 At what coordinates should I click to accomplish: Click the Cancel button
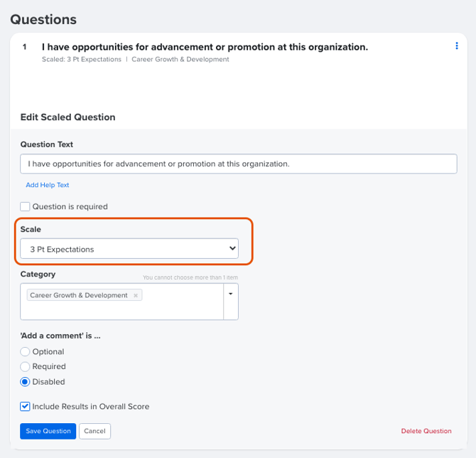click(x=94, y=431)
